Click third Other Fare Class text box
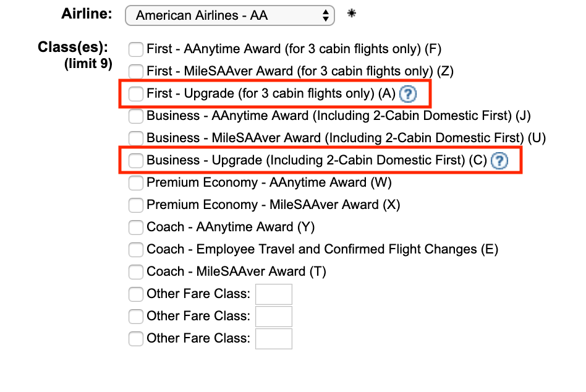The width and height of the screenshot is (586, 392). (273, 339)
